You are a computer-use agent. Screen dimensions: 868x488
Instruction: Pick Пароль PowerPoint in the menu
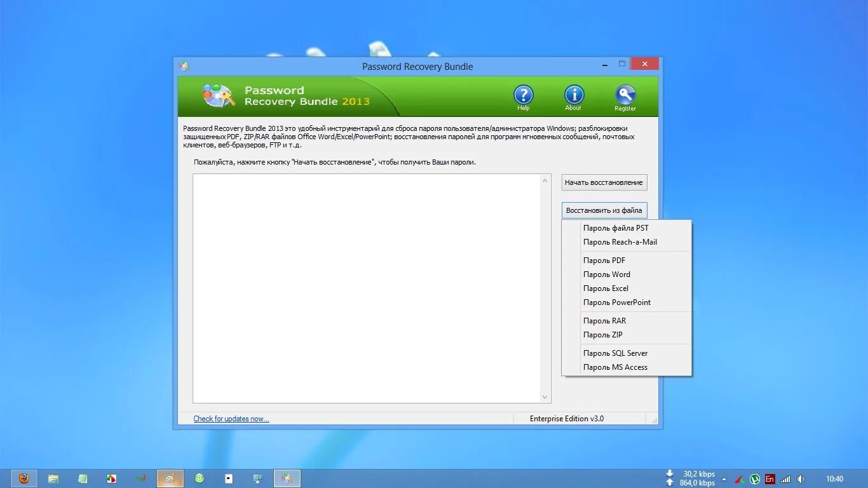click(x=627, y=302)
